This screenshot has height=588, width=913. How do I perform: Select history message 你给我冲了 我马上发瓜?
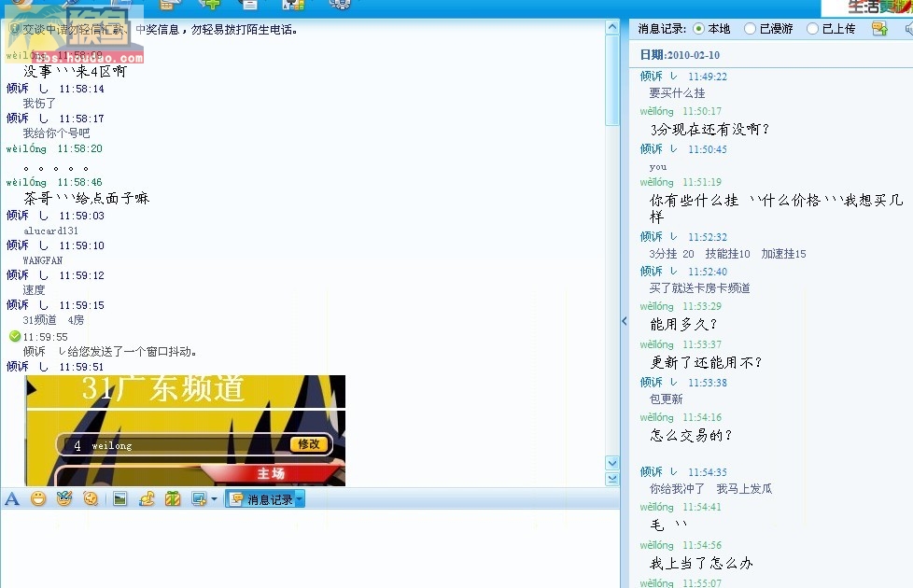pyautogui.click(x=710, y=489)
